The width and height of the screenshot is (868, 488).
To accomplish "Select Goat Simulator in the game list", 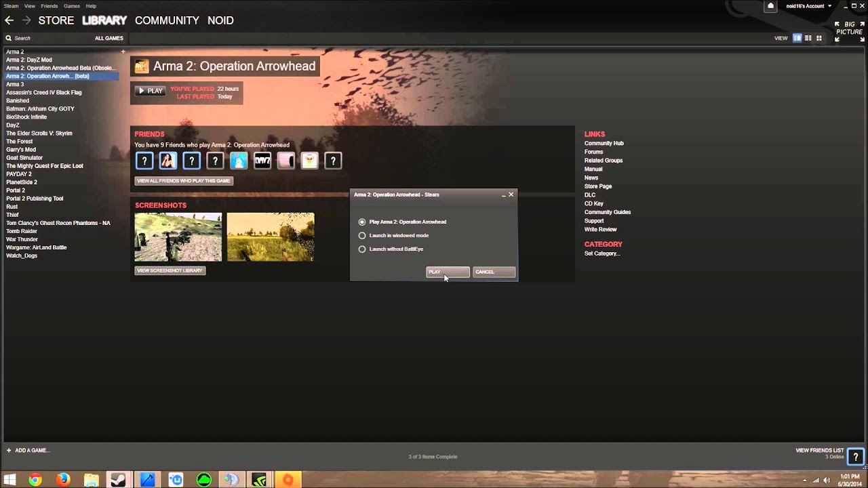I will tap(24, 157).
